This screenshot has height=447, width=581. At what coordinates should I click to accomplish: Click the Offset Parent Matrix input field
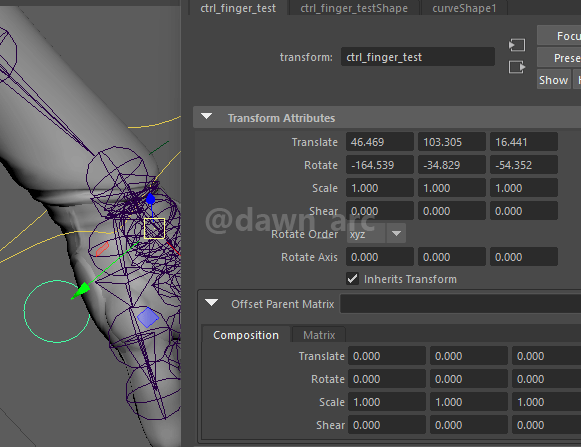coord(460,304)
